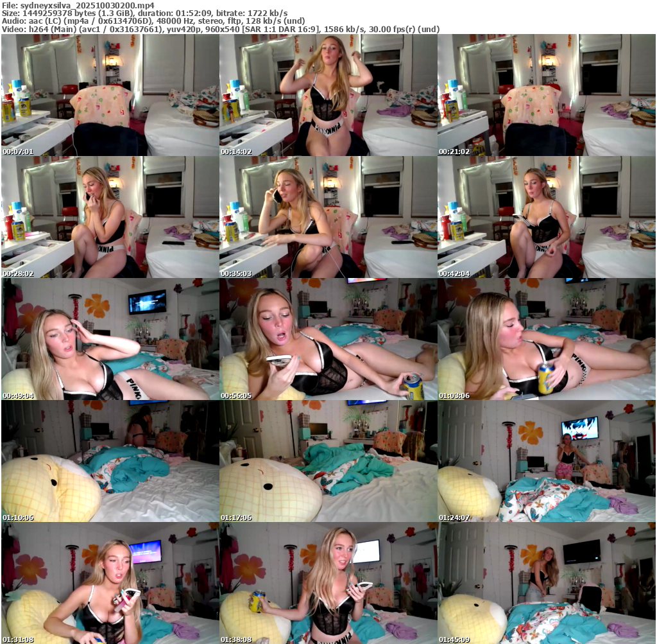
Task: Click the thumbnail frame stamped 00:28:02
Action: click(x=110, y=217)
